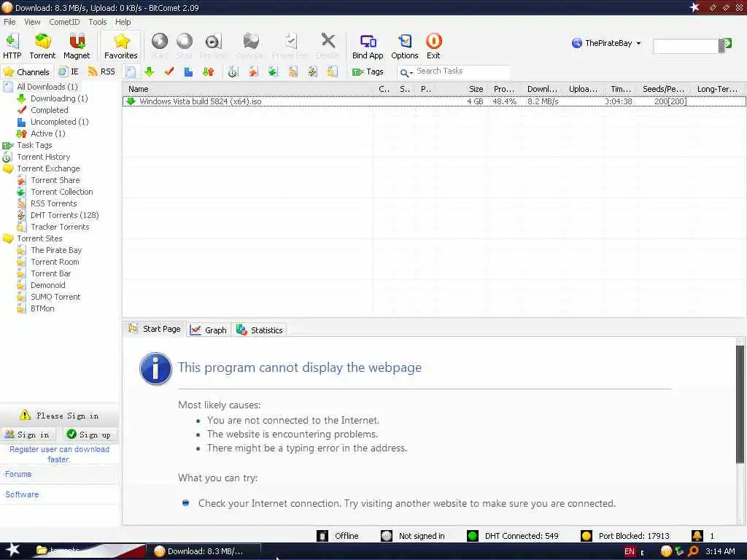Open the Tools menu
Screen dimensions: 747x560
[98, 22]
